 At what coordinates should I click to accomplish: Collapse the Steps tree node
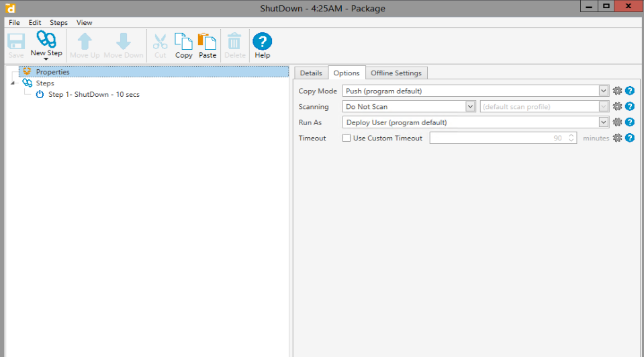point(13,83)
